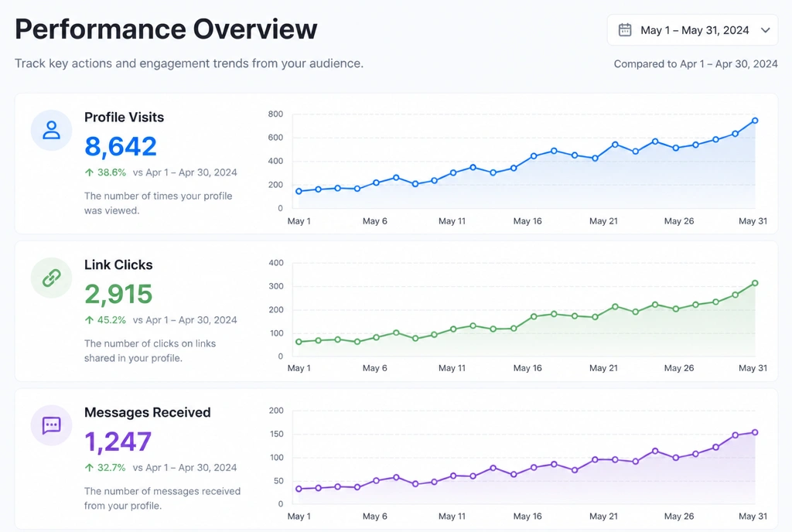Viewport: 792px width, 532px height.
Task: Click the May 11 axis label on Link Clicks chart
Action: (452, 369)
